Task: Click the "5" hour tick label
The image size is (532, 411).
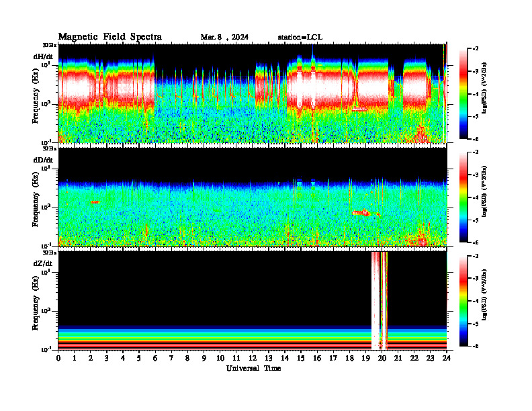Action: [x=139, y=358]
